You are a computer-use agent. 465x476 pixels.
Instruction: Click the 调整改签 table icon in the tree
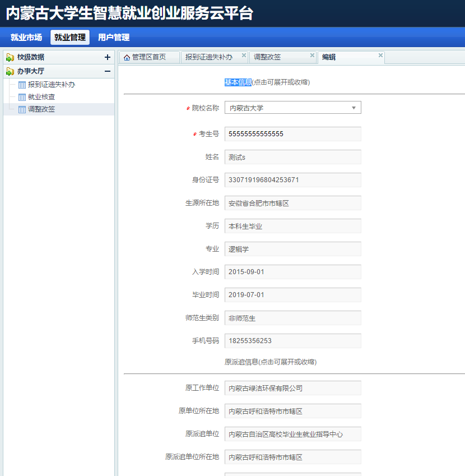click(22, 109)
